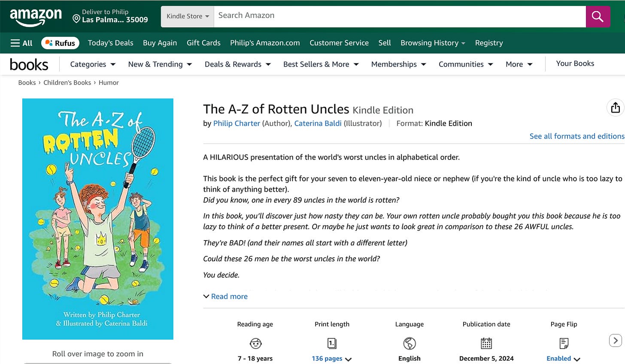Click the December 5, 2024 date text

pos(486,358)
